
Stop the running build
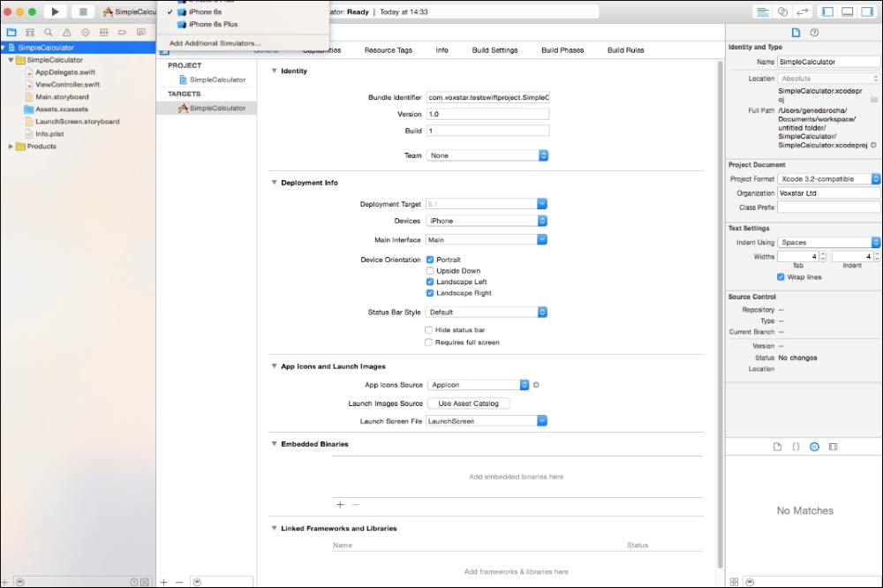coord(83,11)
